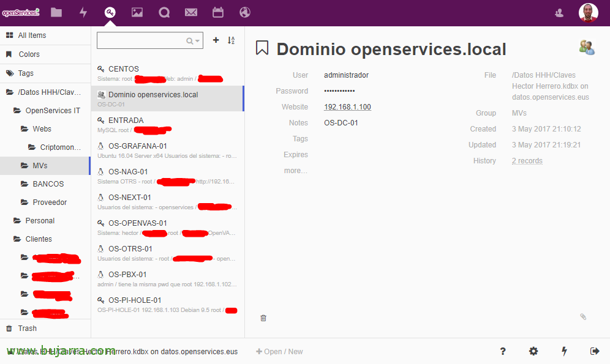
Task: Open the sort order menu
Action: (x=231, y=40)
